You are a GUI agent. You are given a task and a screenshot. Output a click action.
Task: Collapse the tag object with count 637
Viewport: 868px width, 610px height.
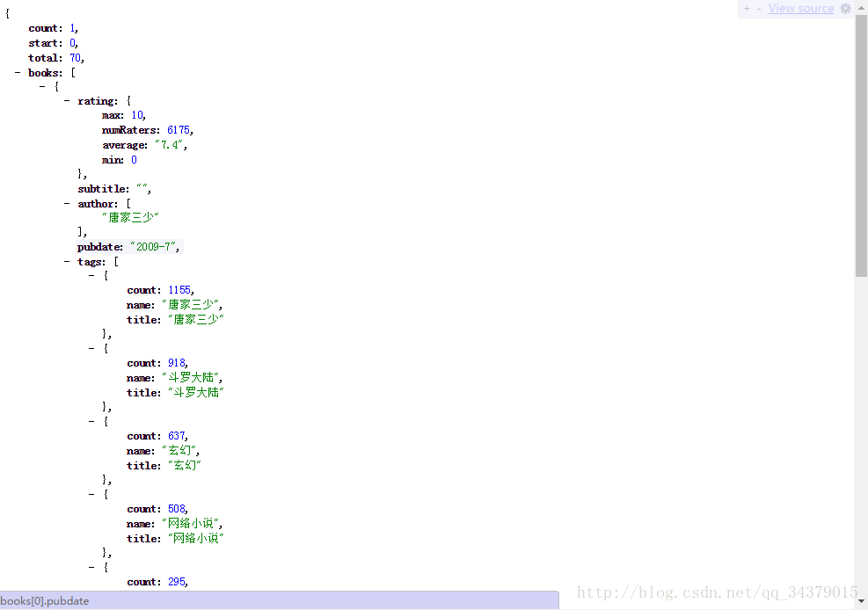(x=91, y=421)
